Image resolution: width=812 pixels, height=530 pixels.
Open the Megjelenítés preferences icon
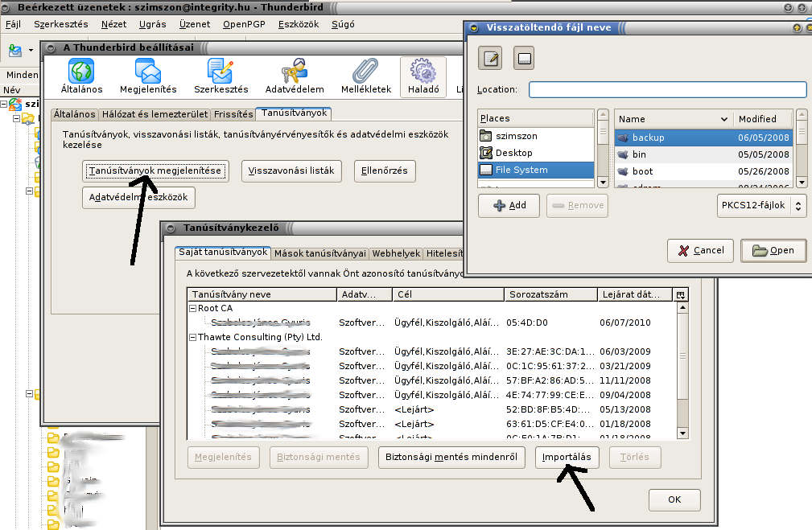tap(148, 76)
